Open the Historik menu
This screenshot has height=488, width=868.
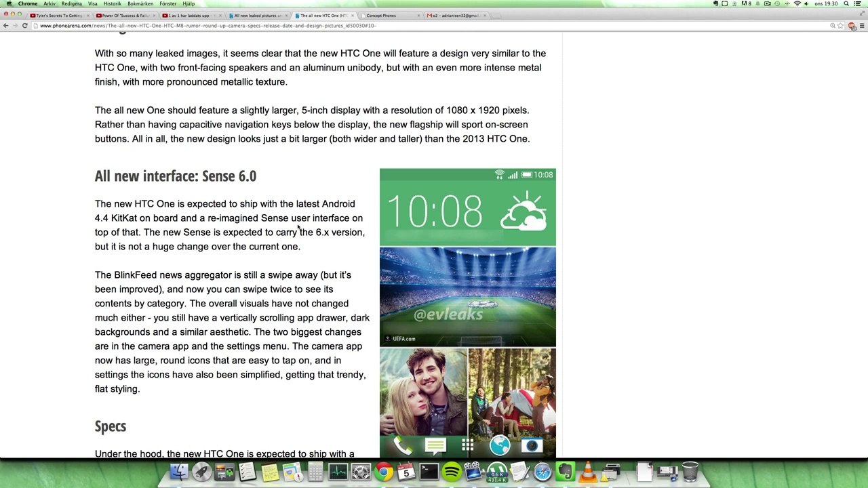point(113,3)
